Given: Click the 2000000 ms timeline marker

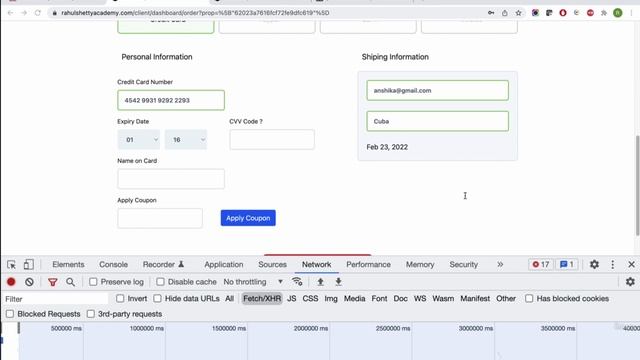Looking at the screenshot, I should tap(311, 328).
